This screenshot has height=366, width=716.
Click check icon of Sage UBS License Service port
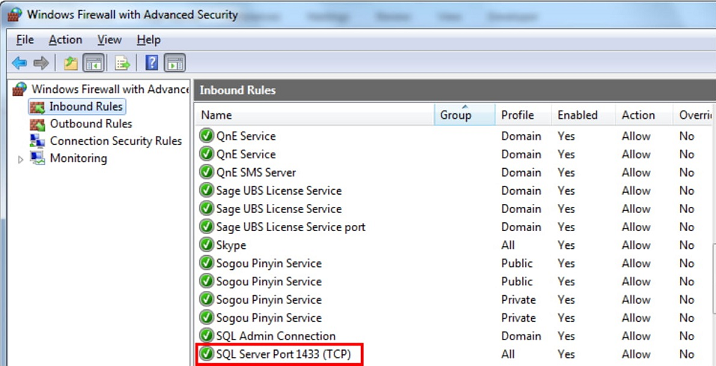tap(206, 227)
